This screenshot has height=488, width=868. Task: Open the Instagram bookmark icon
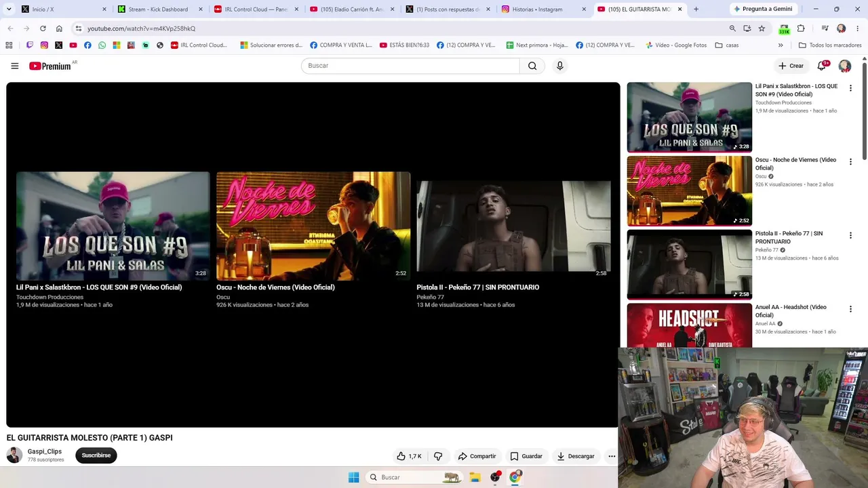coord(44,45)
